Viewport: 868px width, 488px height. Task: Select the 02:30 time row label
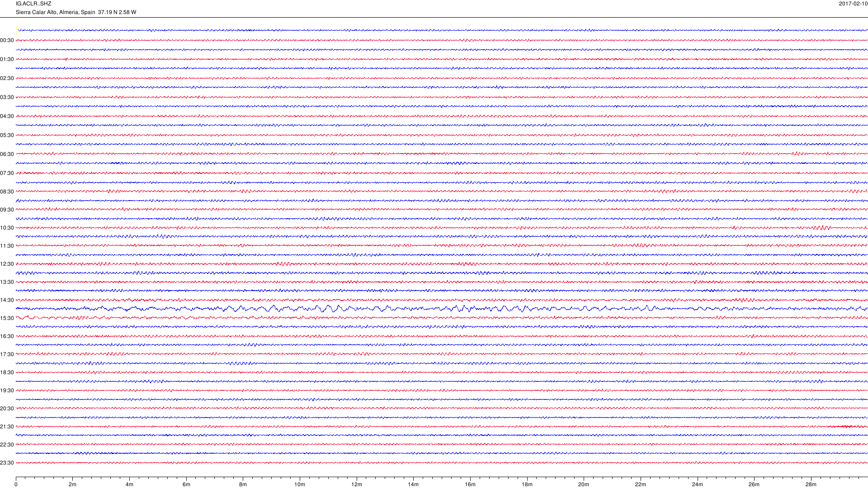click(7, 78)
